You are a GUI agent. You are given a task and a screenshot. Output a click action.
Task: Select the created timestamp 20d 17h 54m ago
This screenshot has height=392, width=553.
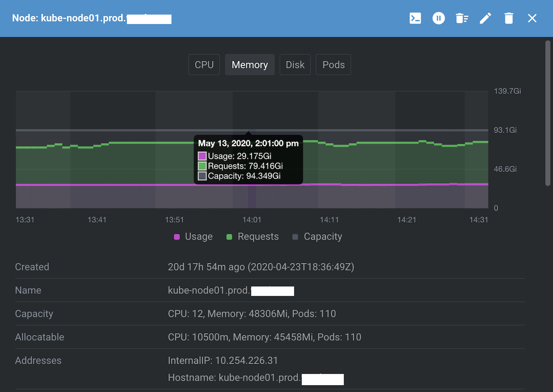(261, 267)
